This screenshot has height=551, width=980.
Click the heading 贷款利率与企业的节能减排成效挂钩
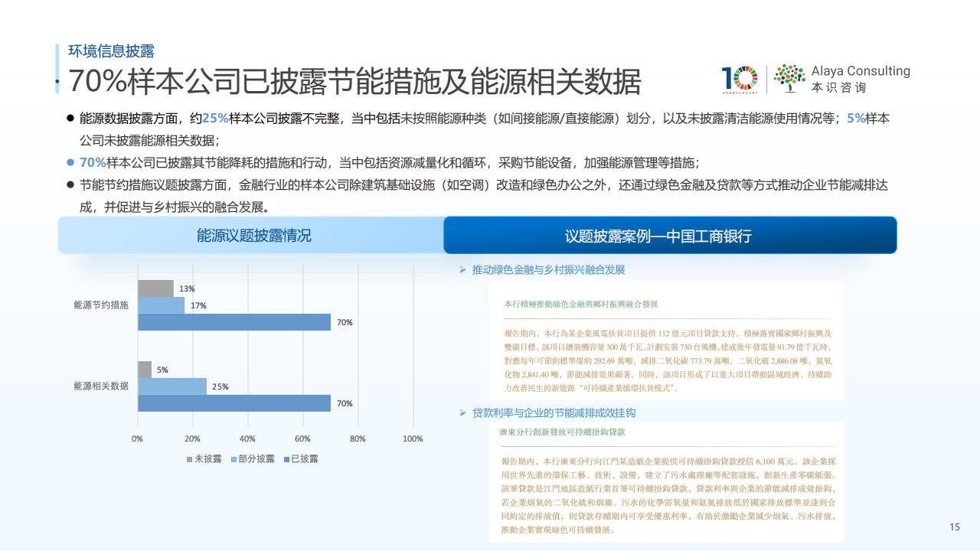coord(554,413)
